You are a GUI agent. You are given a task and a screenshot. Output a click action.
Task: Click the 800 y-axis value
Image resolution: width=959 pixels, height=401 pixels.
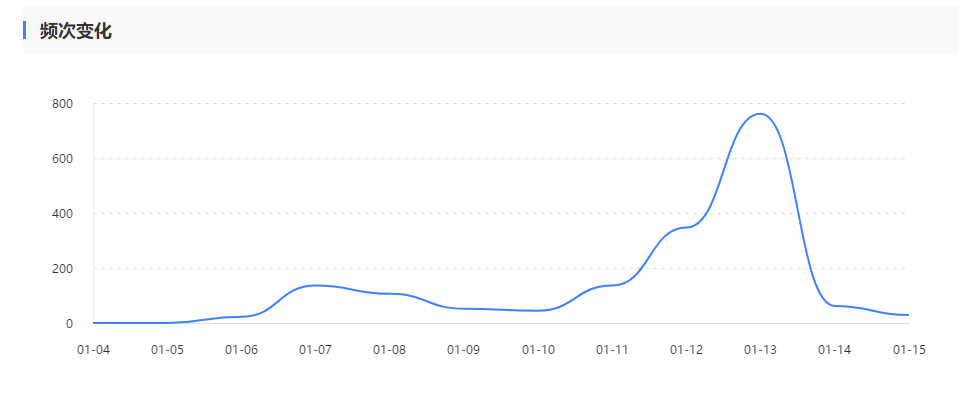(62, 104)
